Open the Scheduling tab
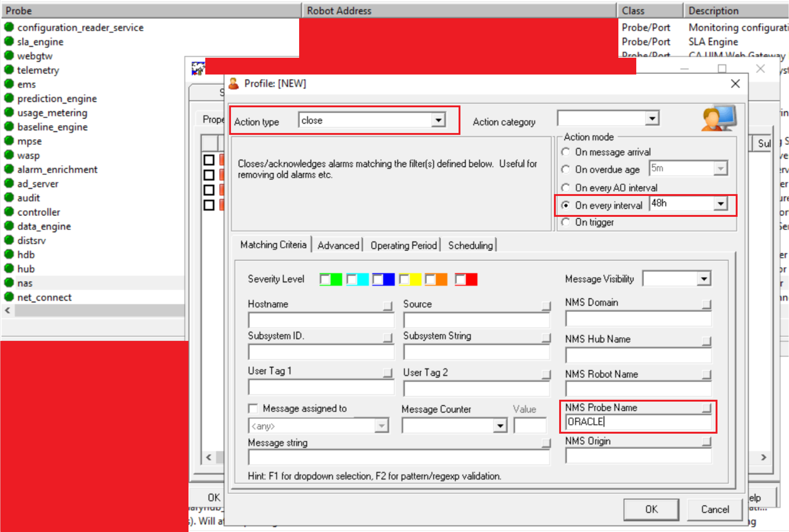The width and height of the screenshot is (789, 532). tap(470, 246)
